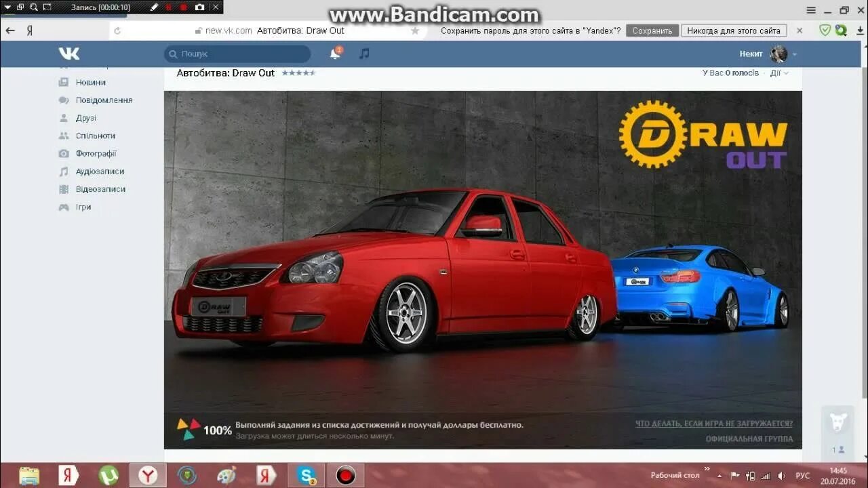Viewport: 868px width, 488px height.
Task: Click the person icon beside Друзі
Action: click(64, 118)
